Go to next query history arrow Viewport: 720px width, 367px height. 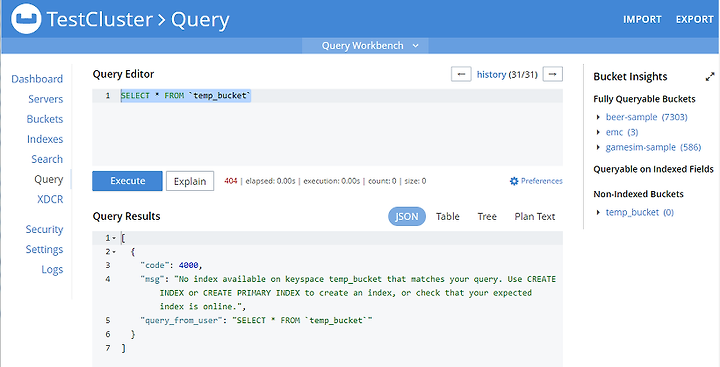coord(552,74)
